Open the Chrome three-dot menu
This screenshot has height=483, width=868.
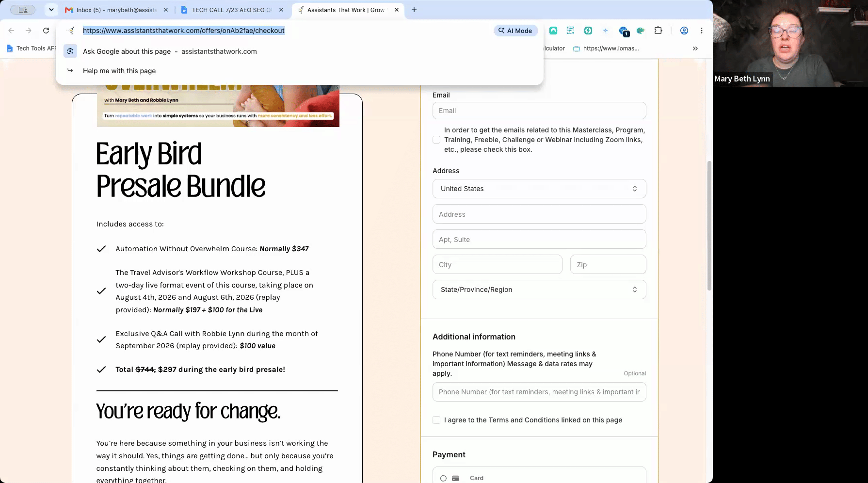point(702,31)
